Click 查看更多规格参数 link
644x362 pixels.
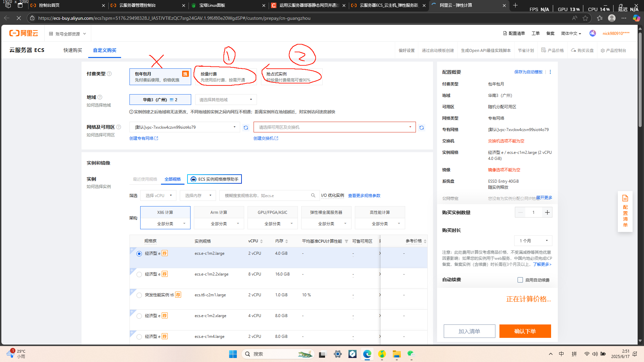point(364,196)
